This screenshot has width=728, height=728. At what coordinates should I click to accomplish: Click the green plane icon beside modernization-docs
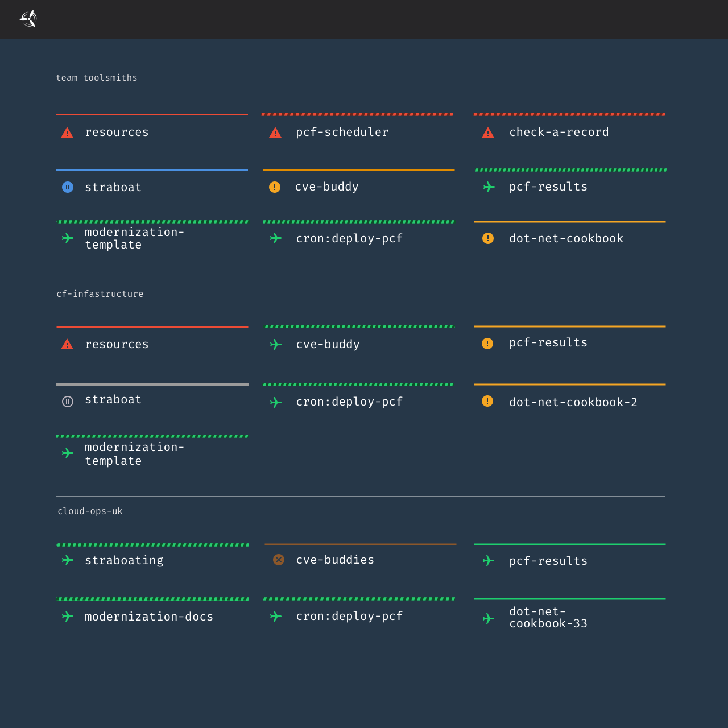coord(68,616)
